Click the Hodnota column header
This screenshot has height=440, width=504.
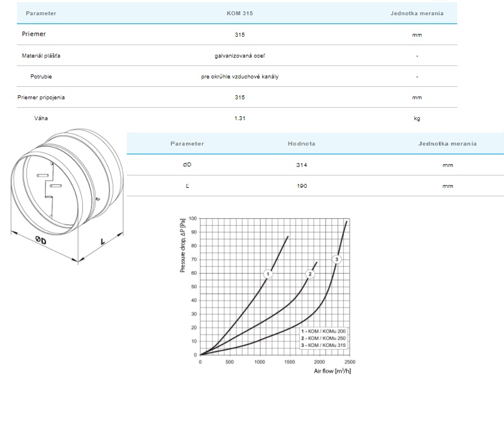click(x=302, y=144)
